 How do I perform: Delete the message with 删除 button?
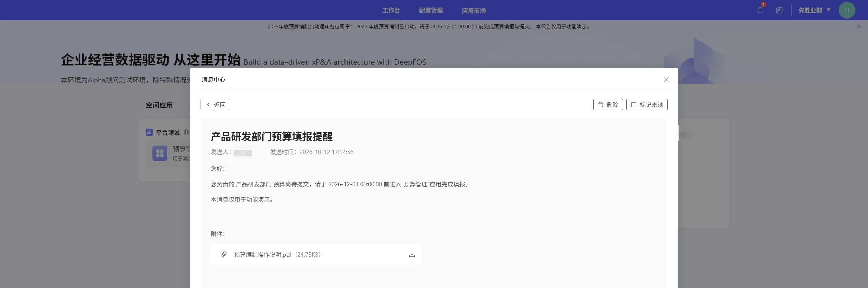point(608,105)
